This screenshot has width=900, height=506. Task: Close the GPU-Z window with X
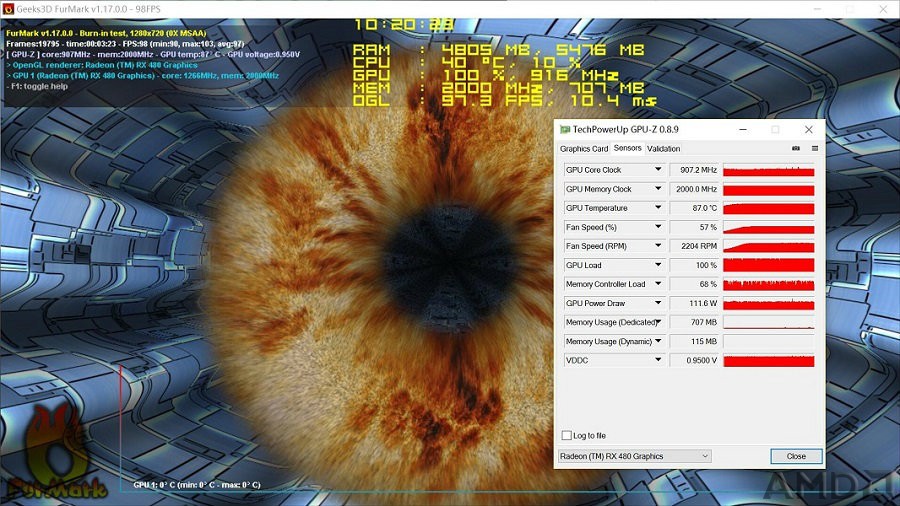pos(809,130)
